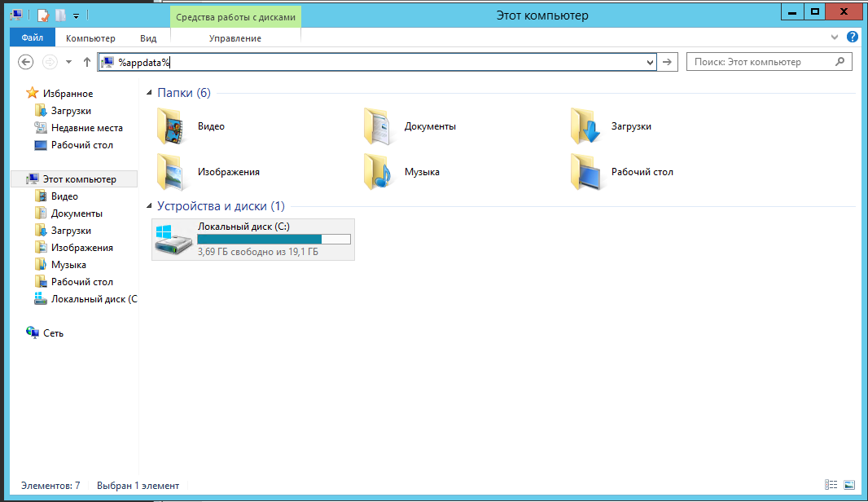Select the Изображения folder icon in main pane

170,172
